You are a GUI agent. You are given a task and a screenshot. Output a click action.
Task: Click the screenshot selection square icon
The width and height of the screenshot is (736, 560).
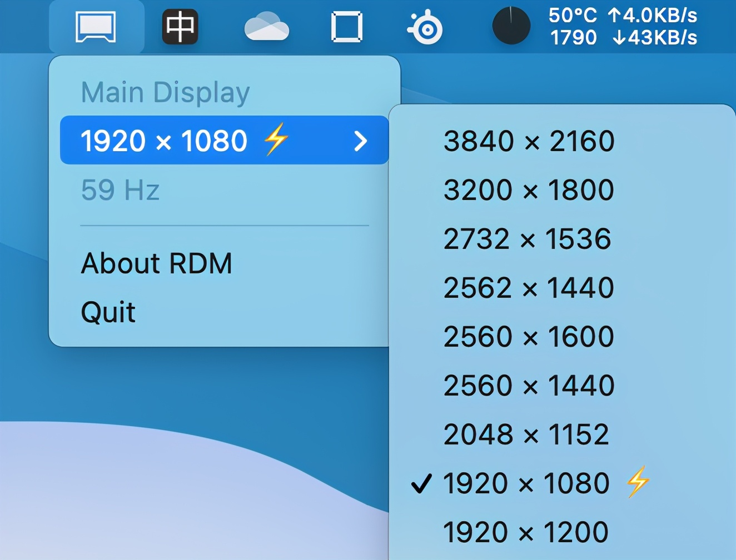point(346,26)
